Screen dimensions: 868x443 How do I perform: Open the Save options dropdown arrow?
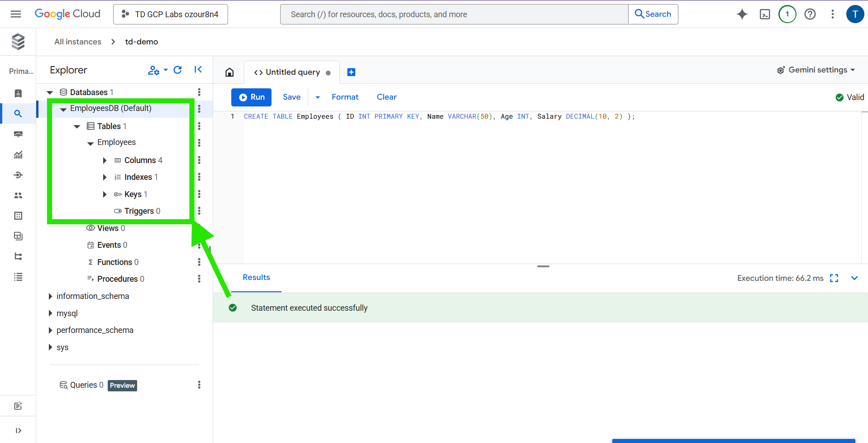point(318,97)
